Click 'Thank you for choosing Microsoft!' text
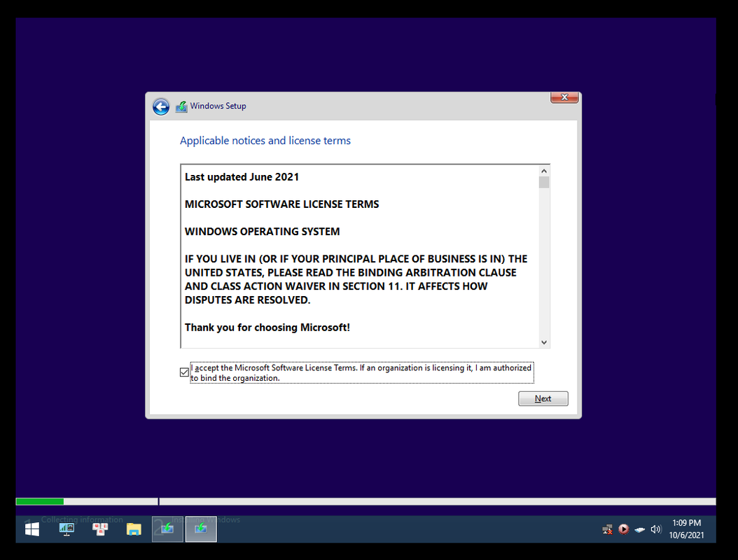Viewport: 738px width, 560px height. (x=267, y=328)
